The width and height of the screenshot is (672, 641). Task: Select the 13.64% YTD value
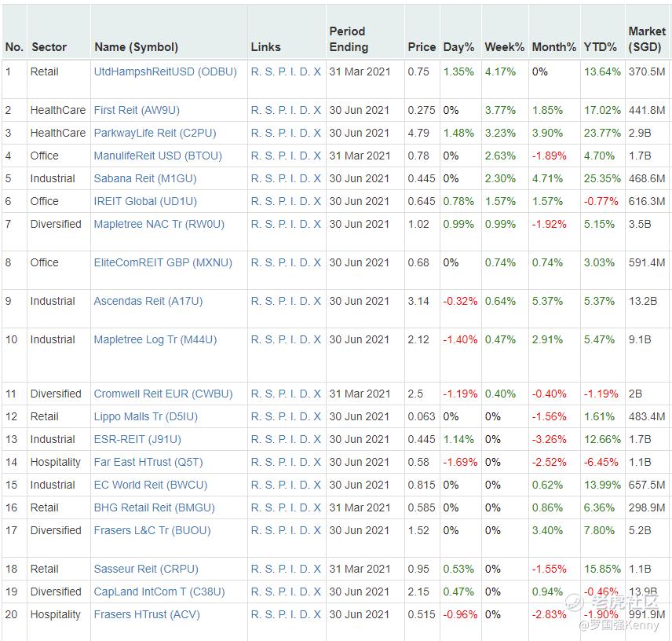pyautogui.click(x=602, y=71)
